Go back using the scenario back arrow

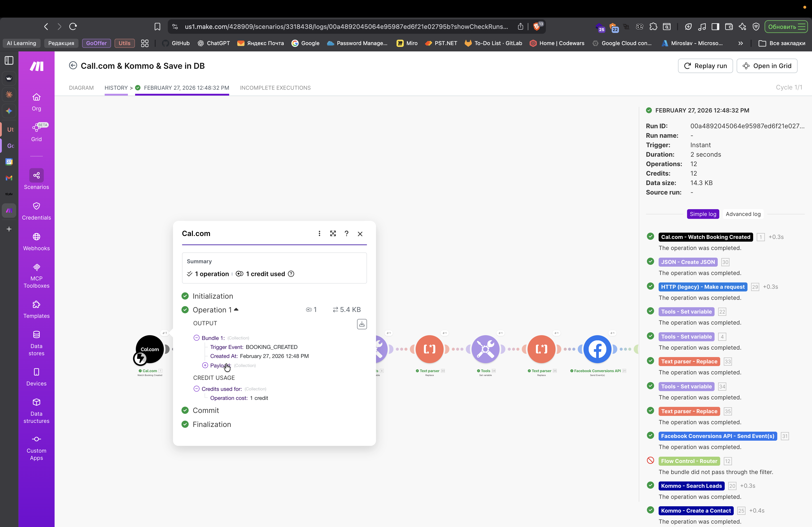pos(73,66)
